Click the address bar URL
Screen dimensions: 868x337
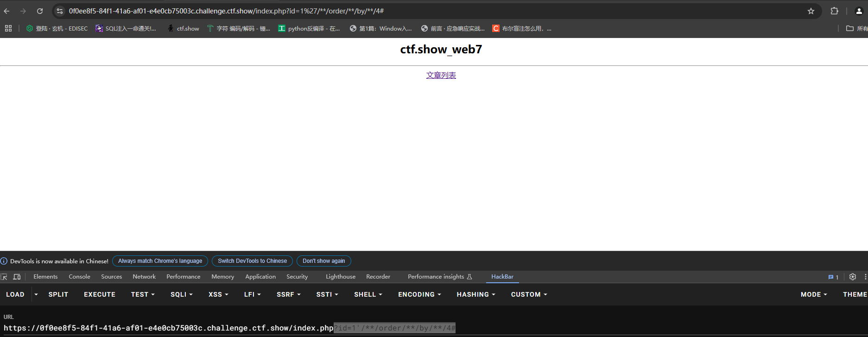(x=226, y=11)
